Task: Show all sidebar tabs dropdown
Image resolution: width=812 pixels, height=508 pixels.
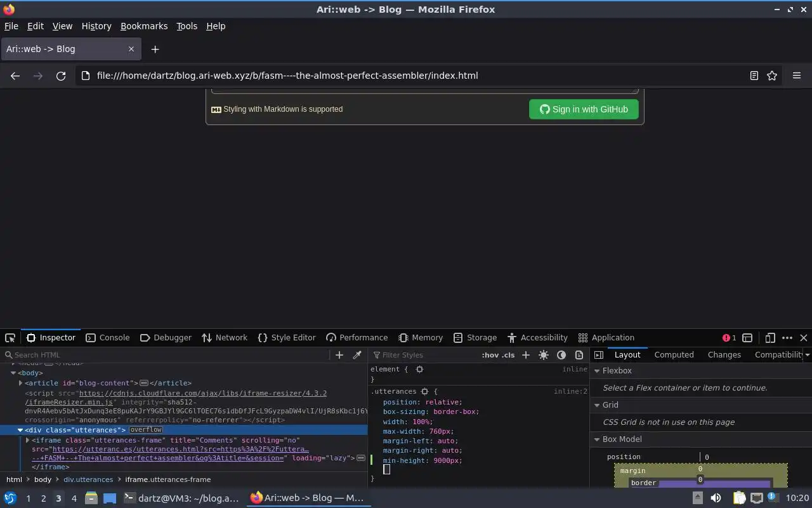Action: [807, 355]
